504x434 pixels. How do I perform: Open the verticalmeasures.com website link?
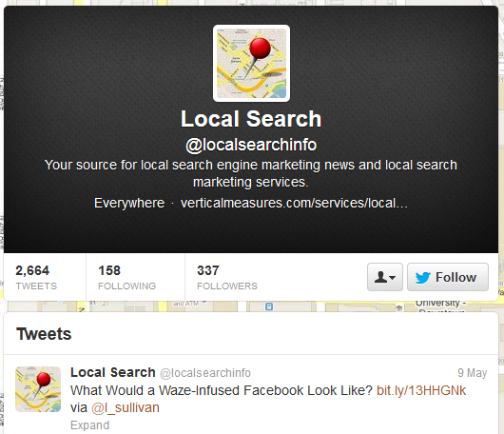tap(294, 203)
